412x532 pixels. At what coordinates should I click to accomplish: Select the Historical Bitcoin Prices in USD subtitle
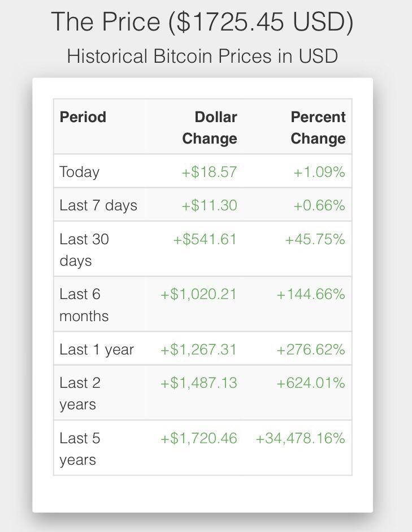[x=202, y=57]
